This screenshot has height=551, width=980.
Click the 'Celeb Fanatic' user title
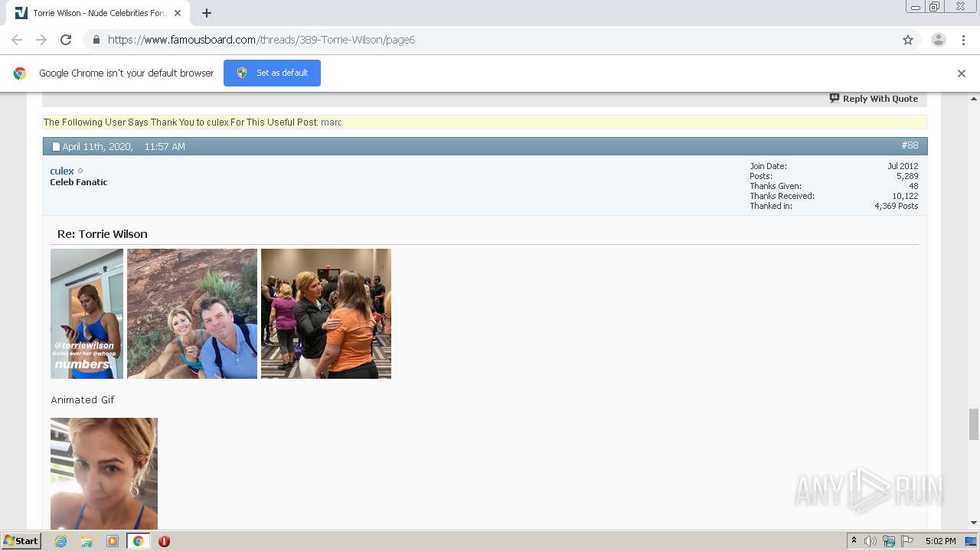(79, 182)
